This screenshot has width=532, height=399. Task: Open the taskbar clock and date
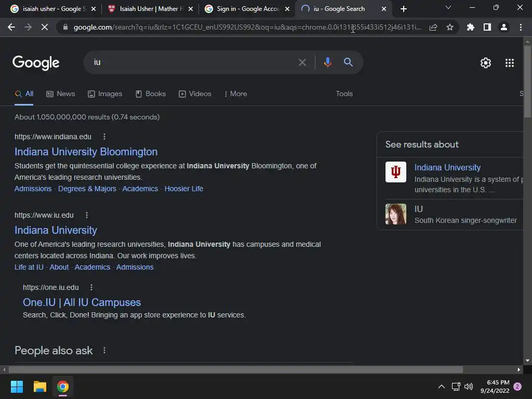pyautogui.click(x=495, y=387)
